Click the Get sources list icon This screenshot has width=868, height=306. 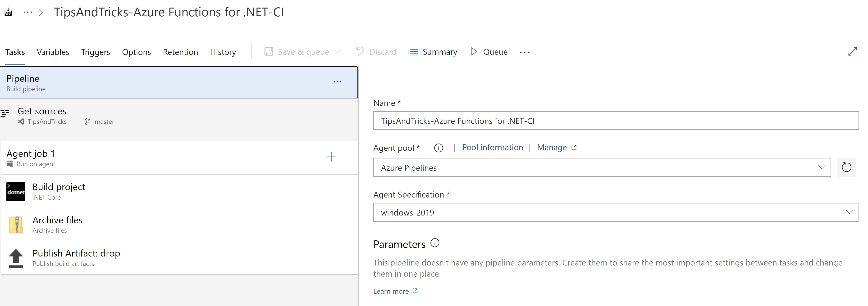pos(5,113)
